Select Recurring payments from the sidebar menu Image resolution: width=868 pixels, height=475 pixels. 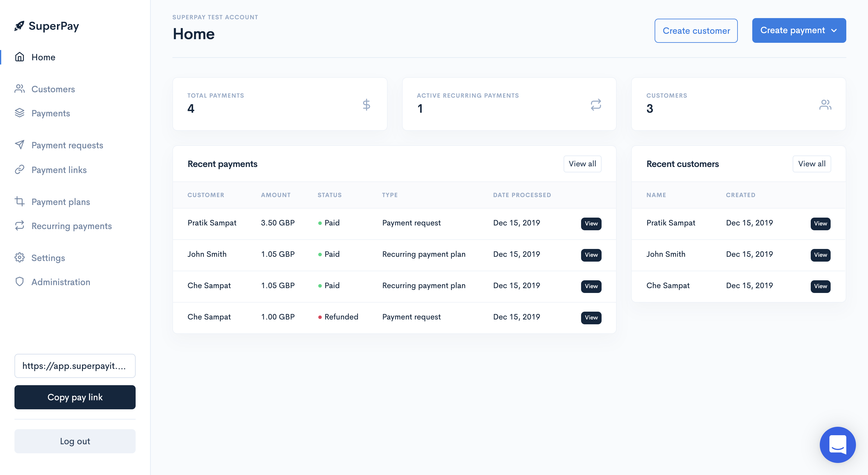pos(71,226)
